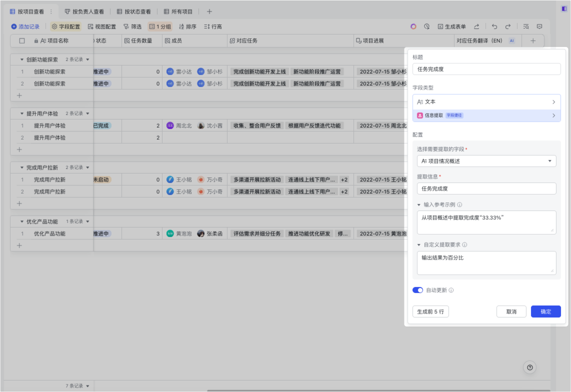Click the redo arrow icon

tap(508, 26)
